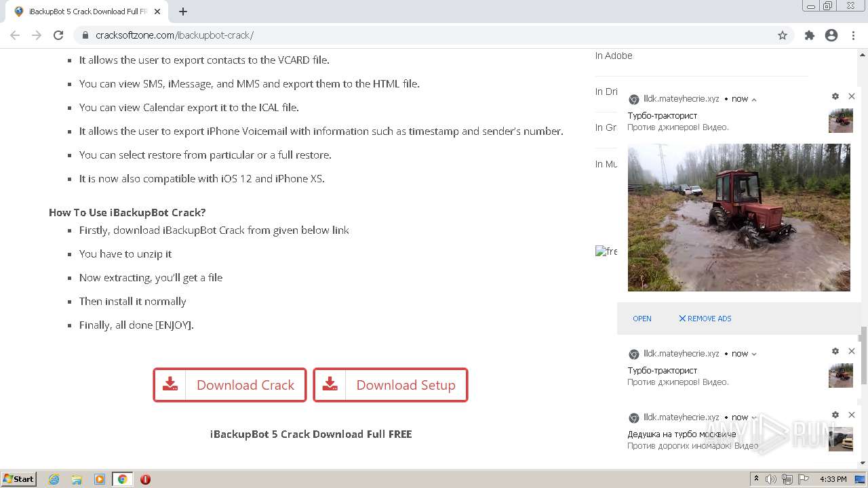Close the Дедушка на турбо москвиче notification

click(852, 415)
